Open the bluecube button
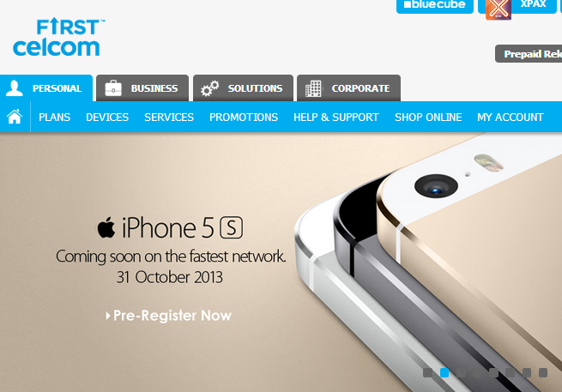Screen dimensions: 562x392 (435, 6)
